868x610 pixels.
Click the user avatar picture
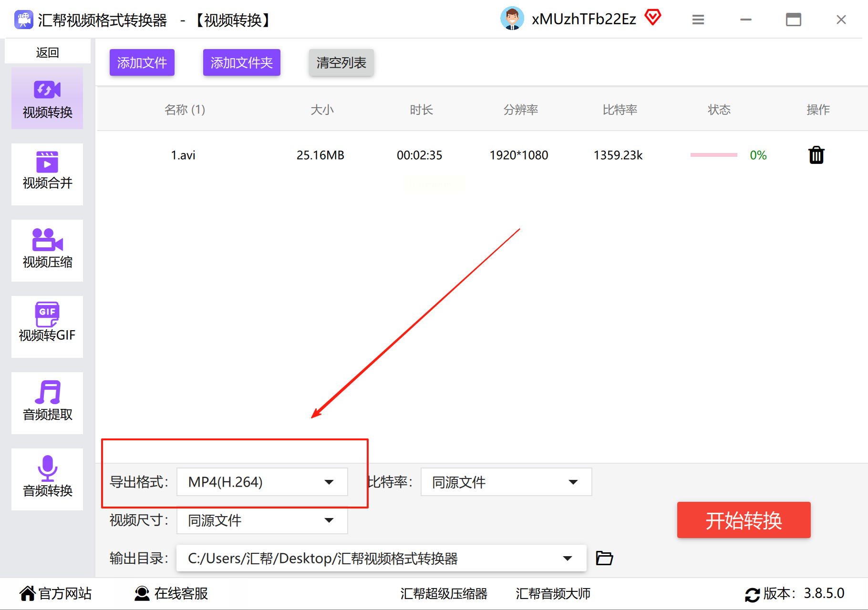point(512,19)
